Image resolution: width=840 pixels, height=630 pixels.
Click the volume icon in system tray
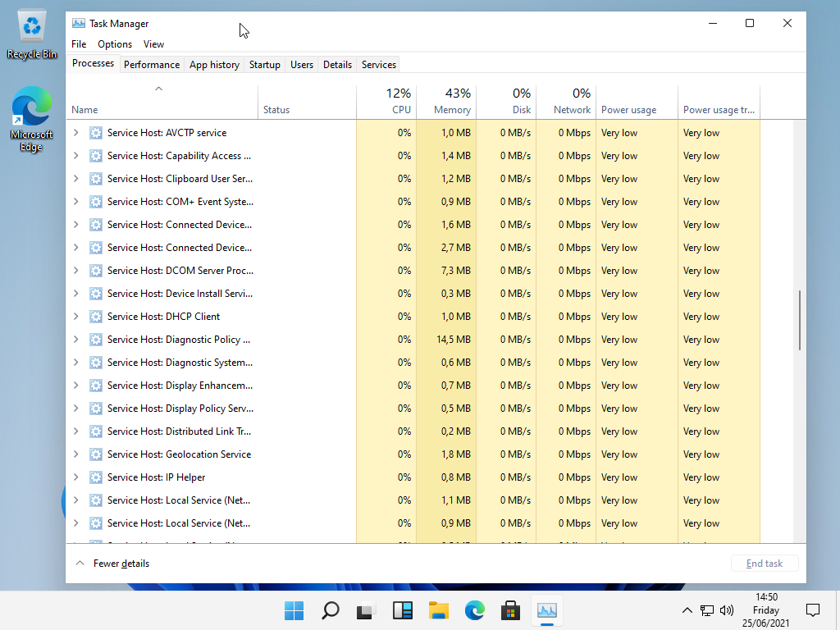(726, 610)
